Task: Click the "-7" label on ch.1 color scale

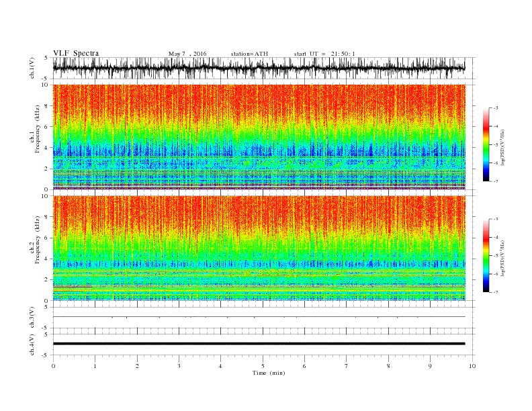Action: (x=496, y=181)
